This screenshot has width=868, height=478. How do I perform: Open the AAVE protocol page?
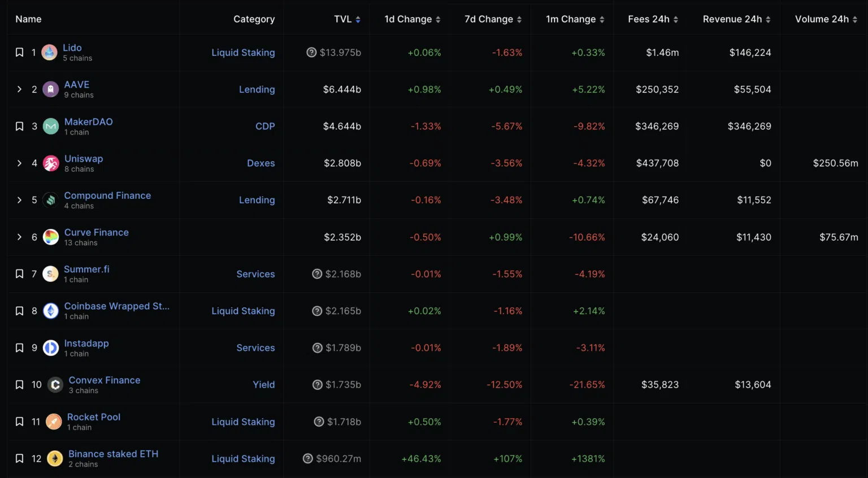(77, 85)
